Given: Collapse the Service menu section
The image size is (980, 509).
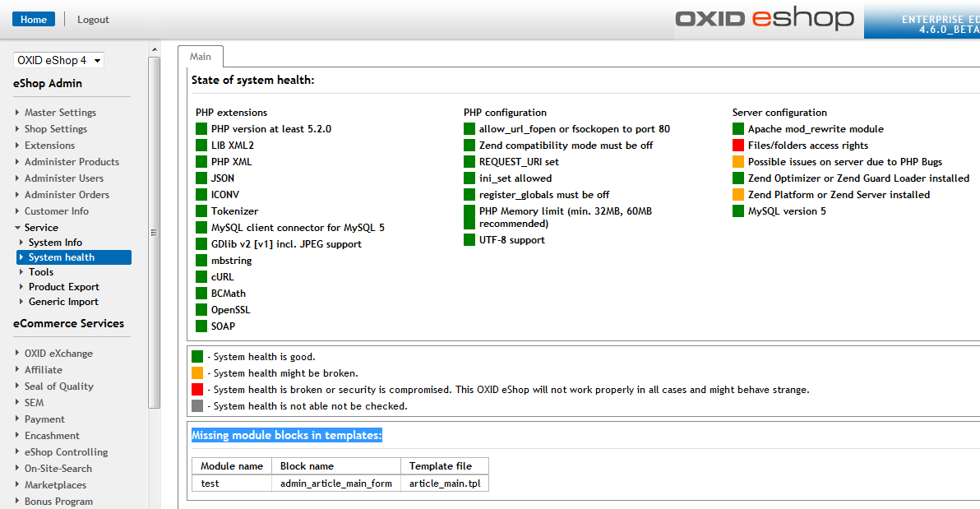Looking at the screenshot, I should click(41, 228).
